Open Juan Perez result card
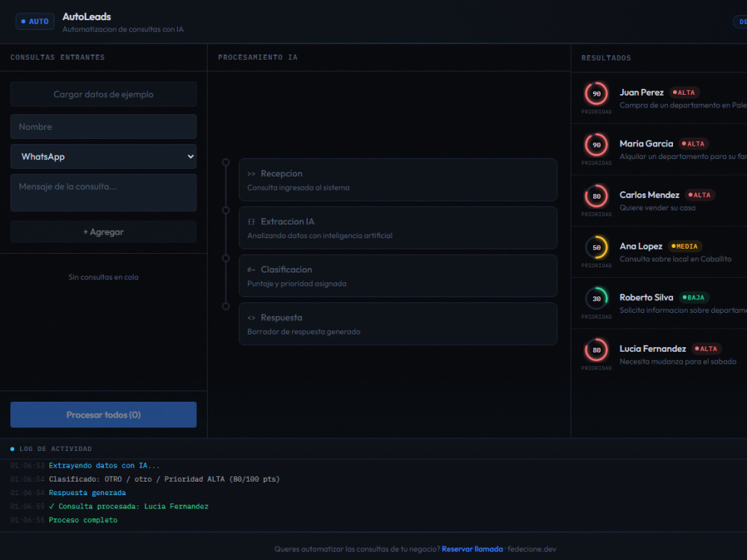This screenshot has width=747, height=560. pyautogui.click(x=659, y=99)
